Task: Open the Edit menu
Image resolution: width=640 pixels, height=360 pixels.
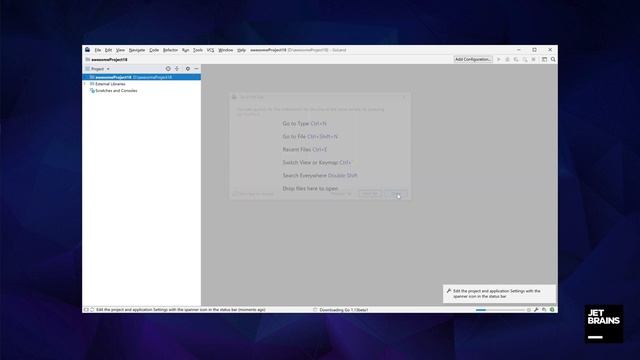Action: click(108, 50)
